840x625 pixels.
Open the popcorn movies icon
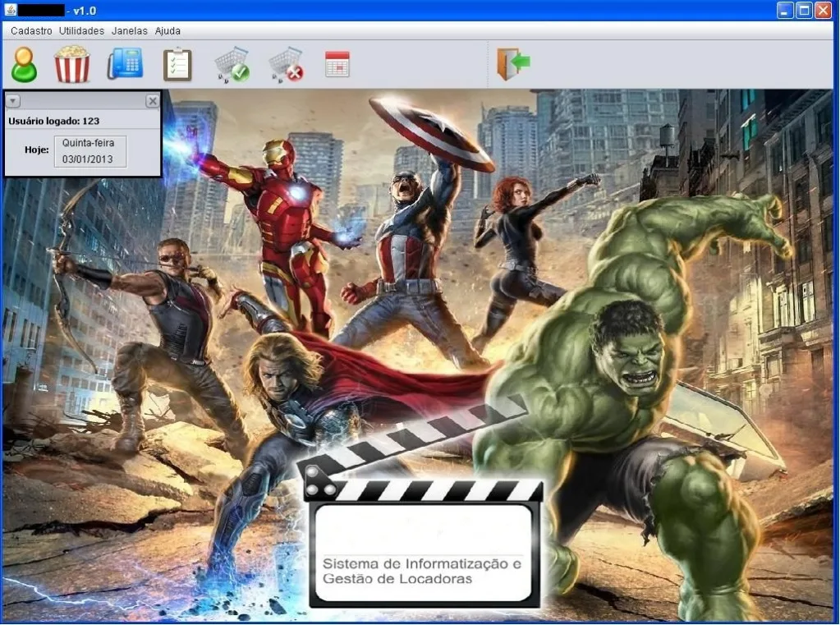point(72,64)
